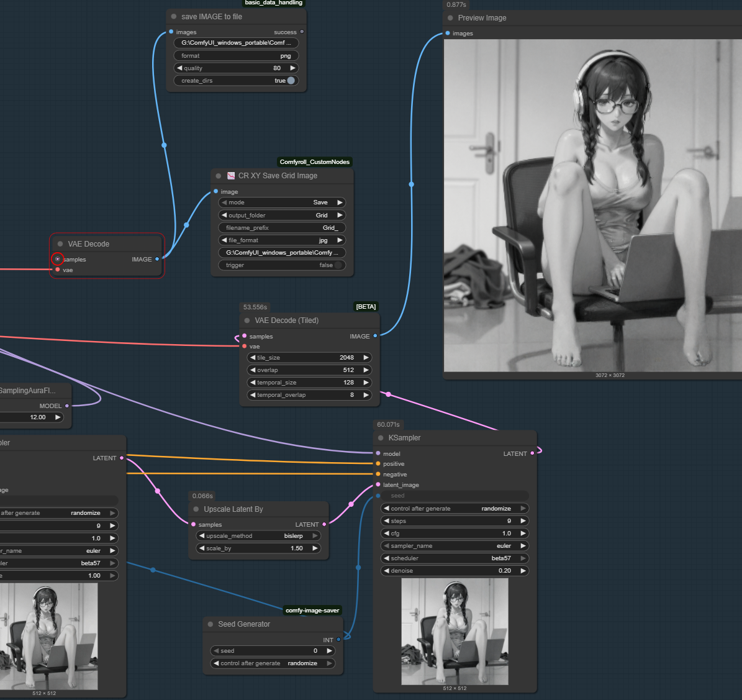Decrease overlap value with left arrow
742x700 pixels.
pos(253,370)
